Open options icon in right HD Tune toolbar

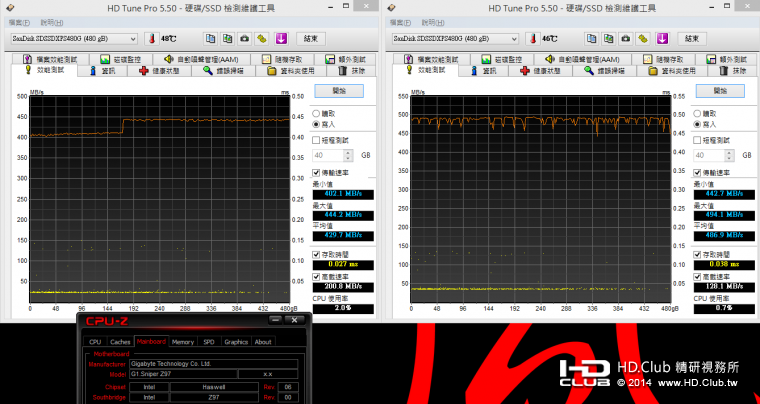(x=643, y=39)
